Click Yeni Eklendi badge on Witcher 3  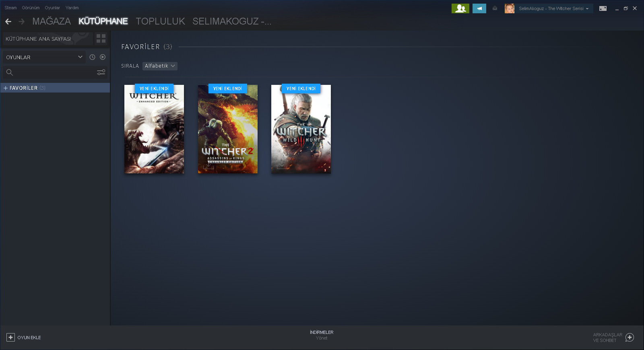pos(301,89)
